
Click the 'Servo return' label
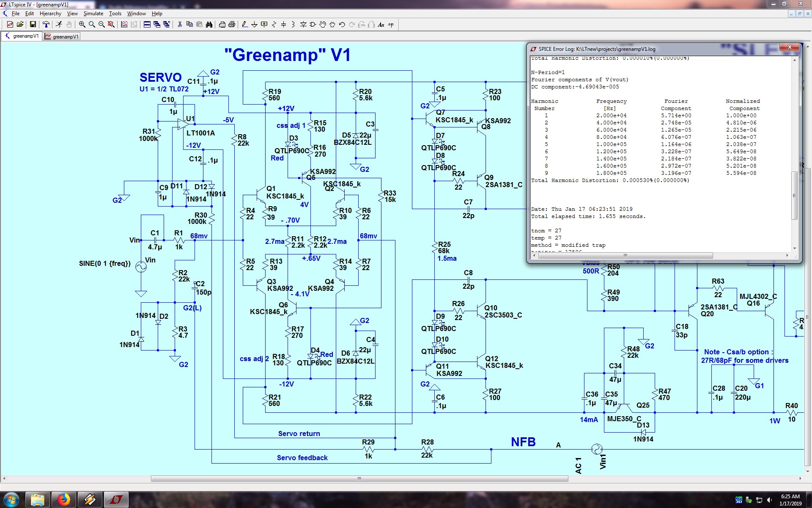click(x=299, y=433)
